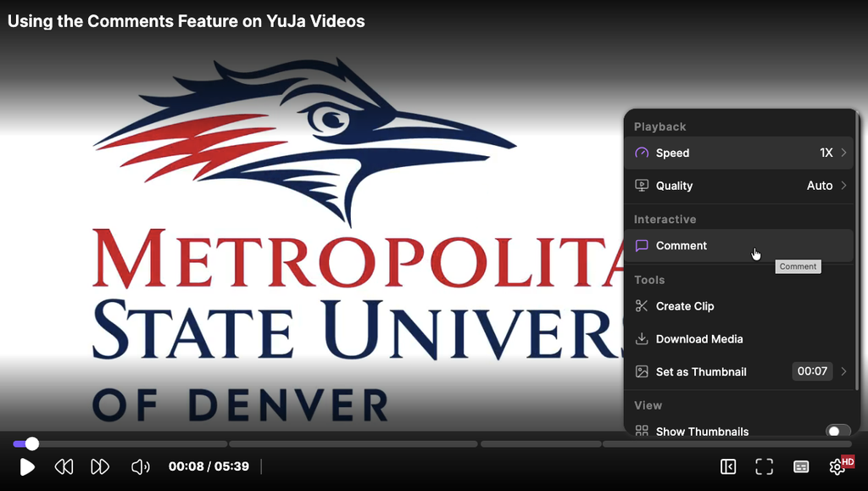Enter fullscreen mode
The width and height of the screenshot is (868, 491).
tap(764, 466)
